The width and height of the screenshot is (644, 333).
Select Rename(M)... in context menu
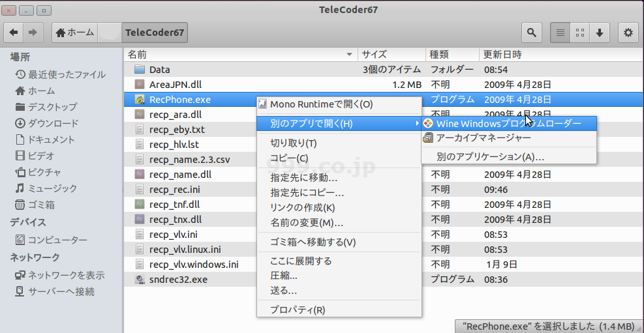tap(339, 223)
